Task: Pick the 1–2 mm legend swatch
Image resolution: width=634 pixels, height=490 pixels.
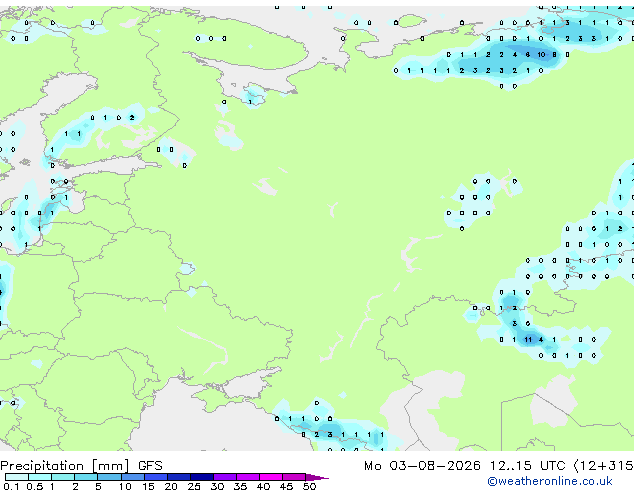Action: point(63,477)
